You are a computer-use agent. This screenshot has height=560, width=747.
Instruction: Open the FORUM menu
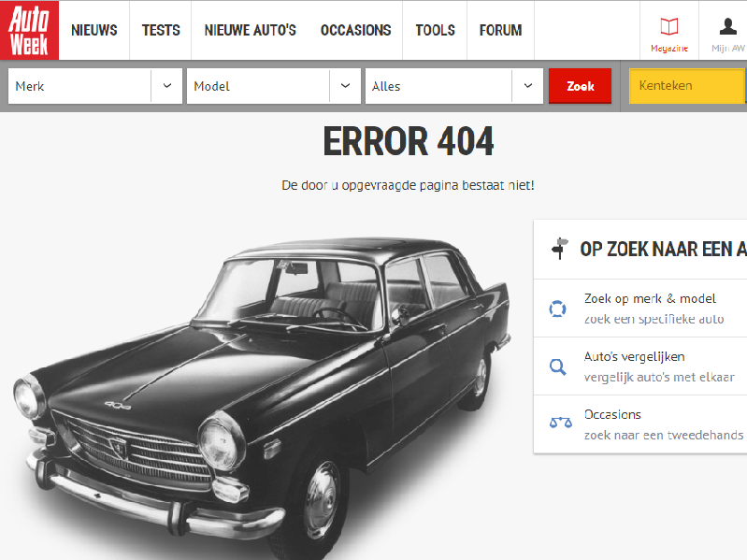[500, 31]
